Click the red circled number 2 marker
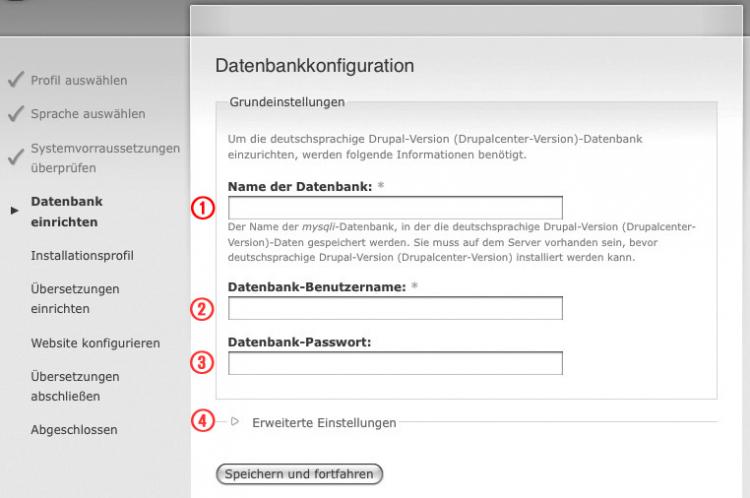Image resolution: width=750 pixels, height=498 pixels. click(x=203, y=309)
